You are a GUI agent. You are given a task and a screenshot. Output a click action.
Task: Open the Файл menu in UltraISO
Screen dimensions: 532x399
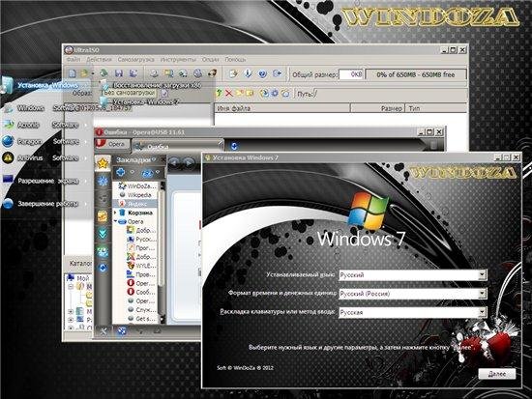74,59
